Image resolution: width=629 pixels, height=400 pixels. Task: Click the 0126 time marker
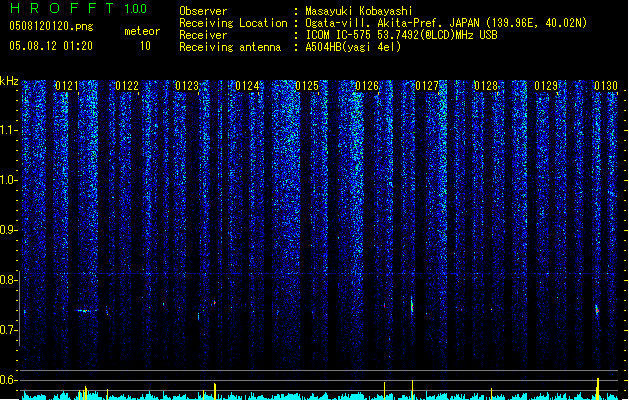click(367, 86)
